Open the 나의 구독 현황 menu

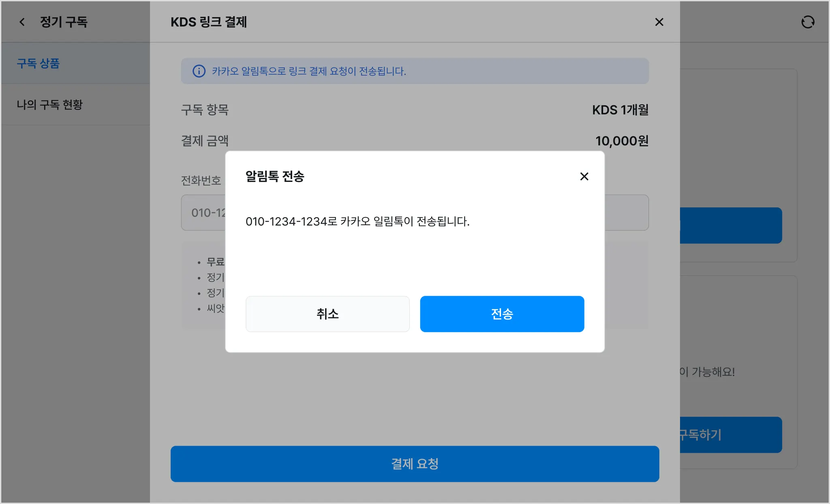[49, 105]
